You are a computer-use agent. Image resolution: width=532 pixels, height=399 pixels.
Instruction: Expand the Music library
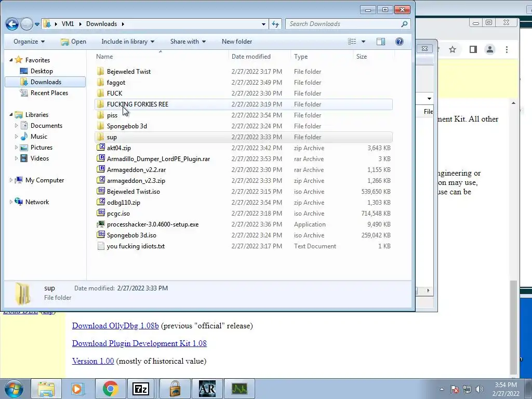[16, 137]
